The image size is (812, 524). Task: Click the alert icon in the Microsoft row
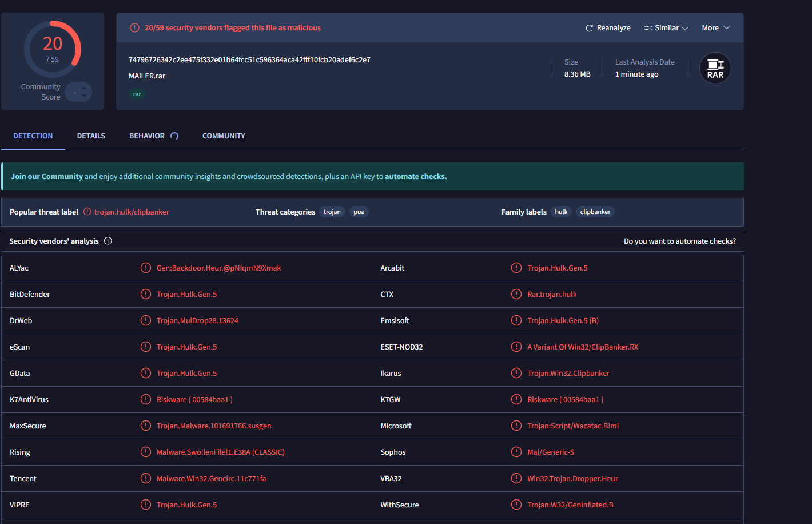click(x=516, y=426)
